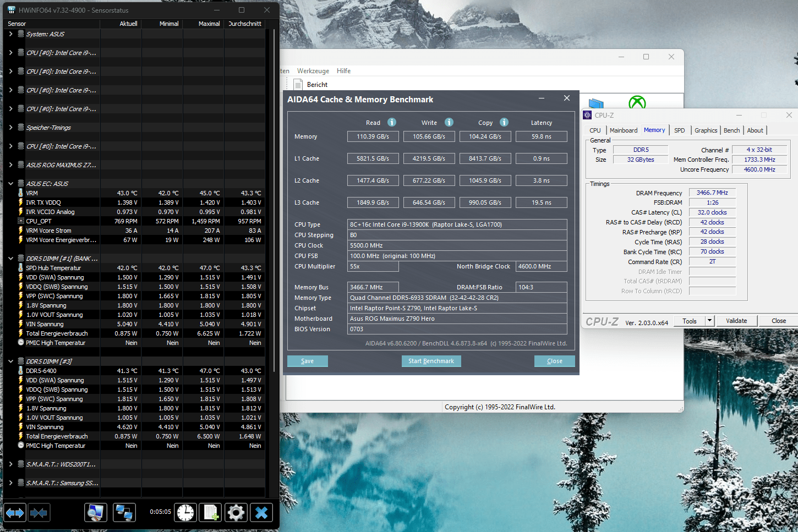Viewport: 798px width, 532px height.
Task: Click the Tools button in CPU-Z
Action: coord(690,321)
